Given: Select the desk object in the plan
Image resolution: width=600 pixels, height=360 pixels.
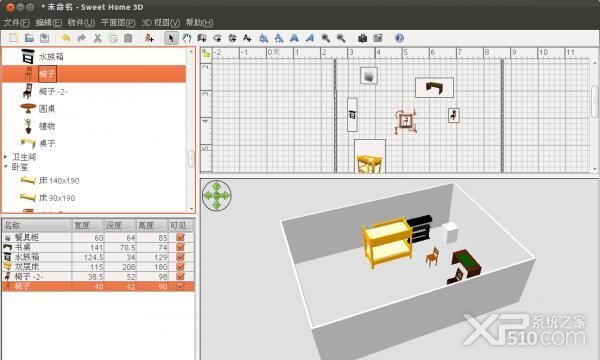Looking at the screenshot, I should tap(434, 88).
